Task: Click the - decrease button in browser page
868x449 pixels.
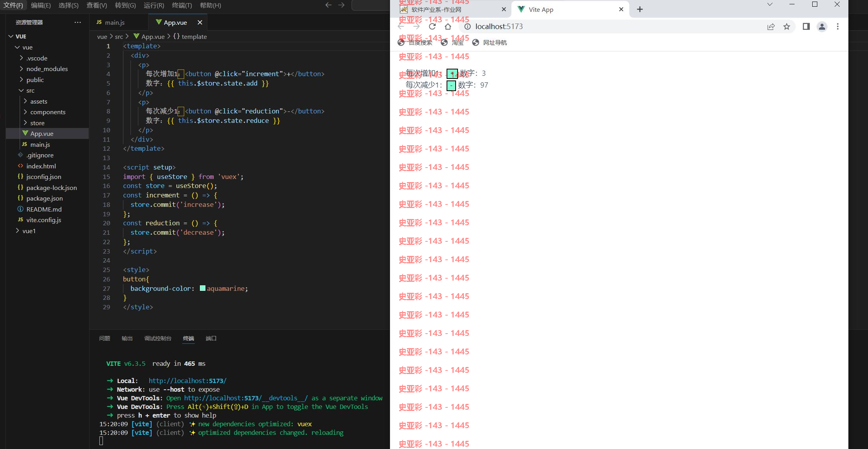Action: [x=451, y=85]
